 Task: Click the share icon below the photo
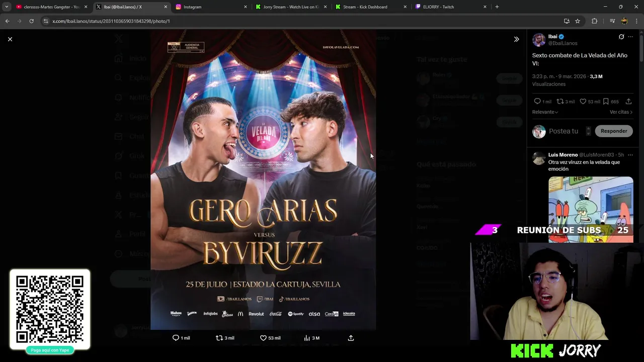click(351, 338)
